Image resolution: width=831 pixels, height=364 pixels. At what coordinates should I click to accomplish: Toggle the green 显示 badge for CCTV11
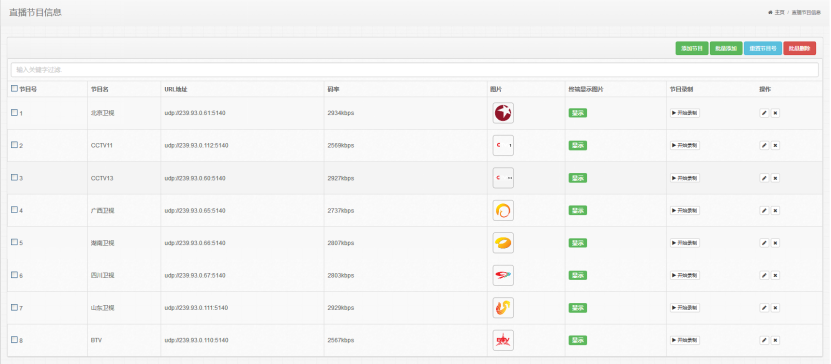point(578,145)
